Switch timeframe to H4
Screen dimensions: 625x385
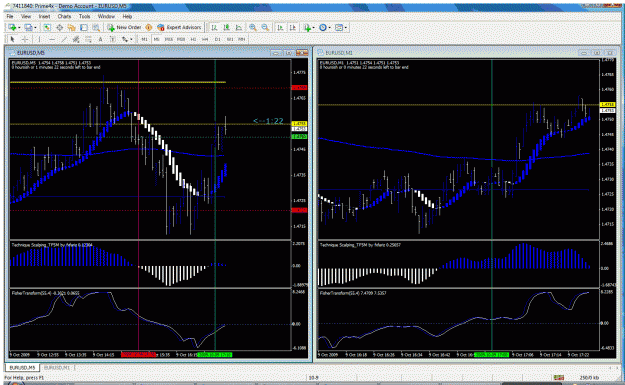point(205,39)
